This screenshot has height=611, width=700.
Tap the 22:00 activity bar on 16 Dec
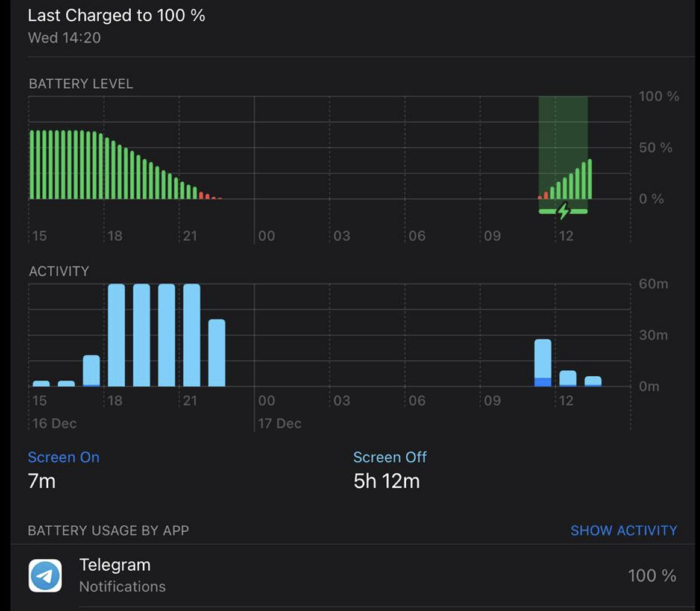217,353
